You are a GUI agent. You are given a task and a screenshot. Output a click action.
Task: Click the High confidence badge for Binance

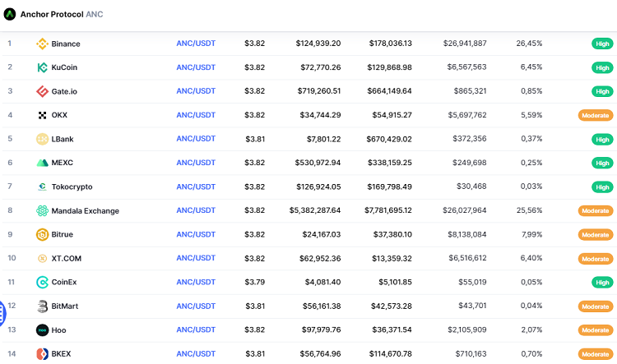pyautogui.click(x=602, y=44)
